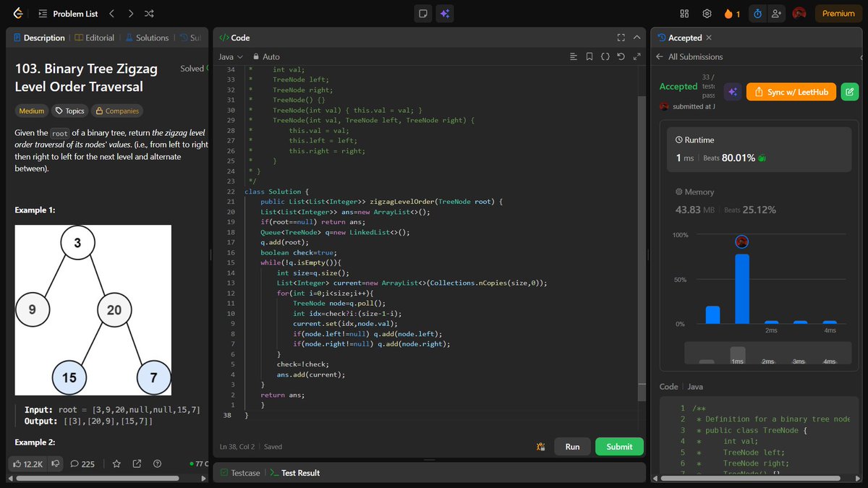Viewport: 868px width, 488px height.
Task: Expand the Companies tag
Action: (117, 111)
